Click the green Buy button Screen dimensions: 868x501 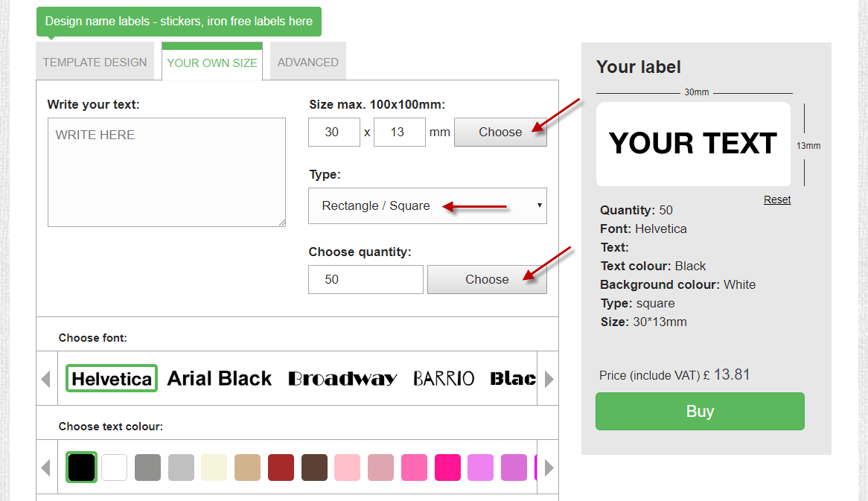click(700, 412)
